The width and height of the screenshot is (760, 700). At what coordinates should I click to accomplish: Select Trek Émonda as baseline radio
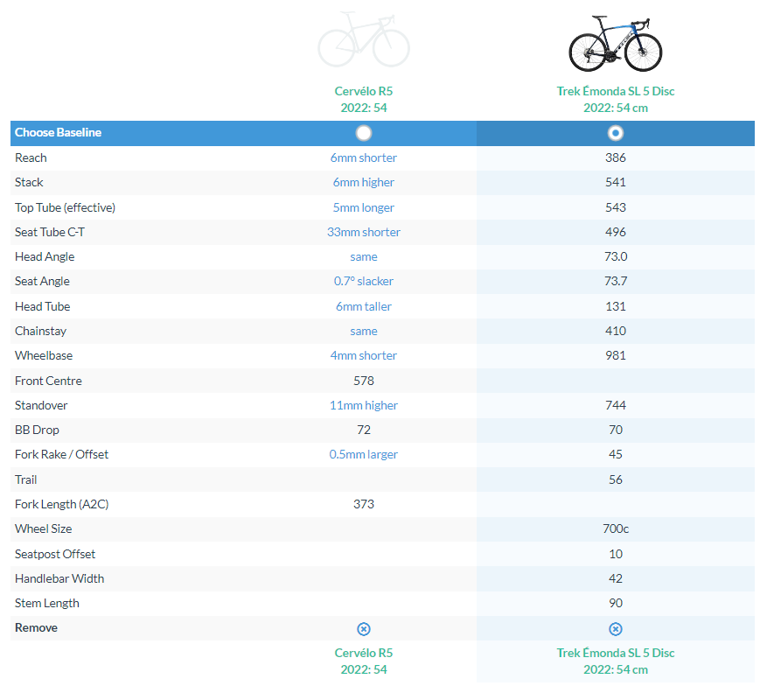(615, 133)
